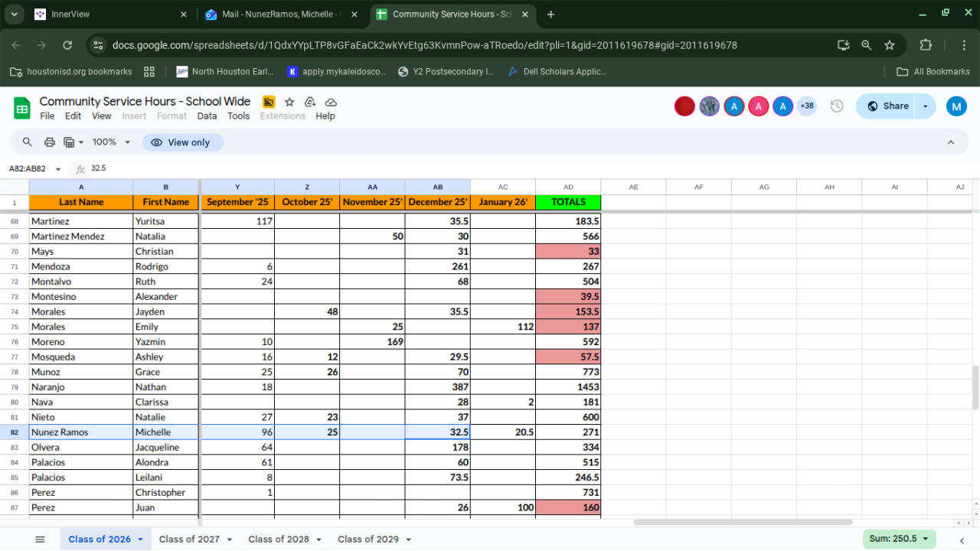Click the print icon in toolbar

pyautogui.click(x=50, y=142)
